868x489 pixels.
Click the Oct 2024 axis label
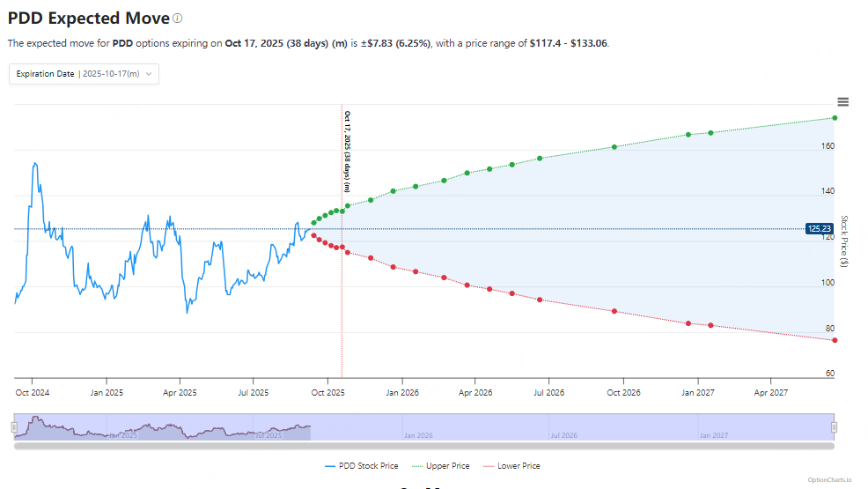tap(32, 393)
